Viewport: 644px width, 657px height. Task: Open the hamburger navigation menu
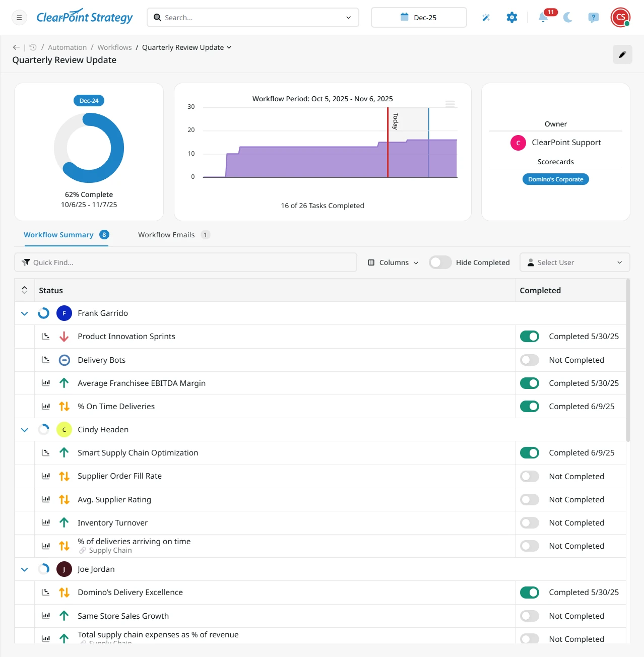19,18
